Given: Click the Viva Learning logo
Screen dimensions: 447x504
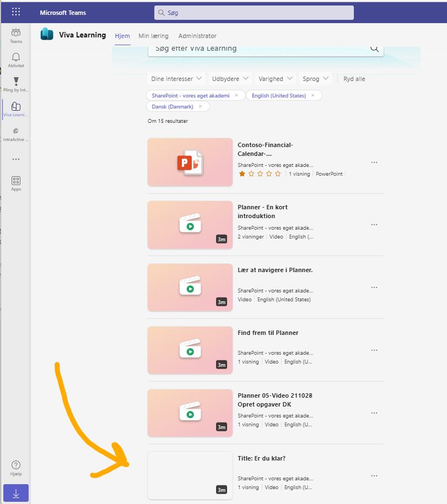Looking at the screenshot, I should 47,34.
